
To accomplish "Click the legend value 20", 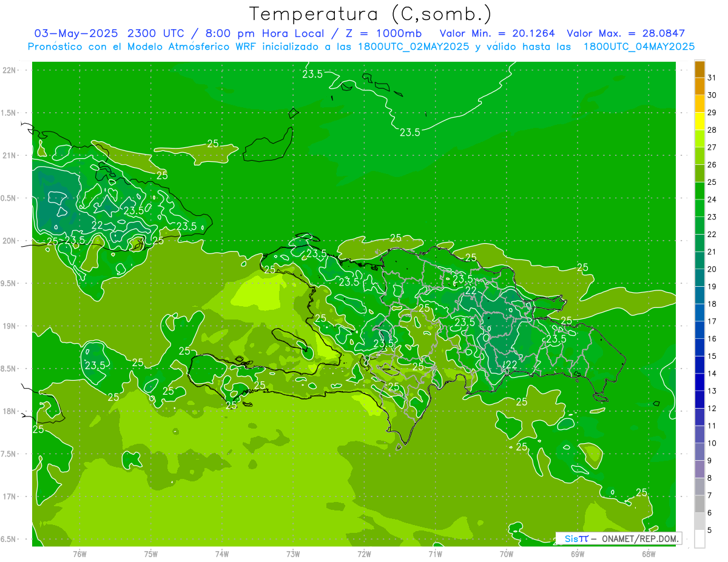I will tap(712, 269).
